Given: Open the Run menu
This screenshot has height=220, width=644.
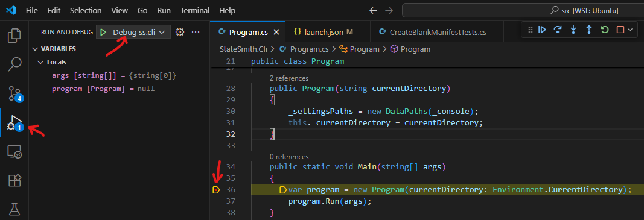Looking at the screenshot, I should (x=164, y=11).
